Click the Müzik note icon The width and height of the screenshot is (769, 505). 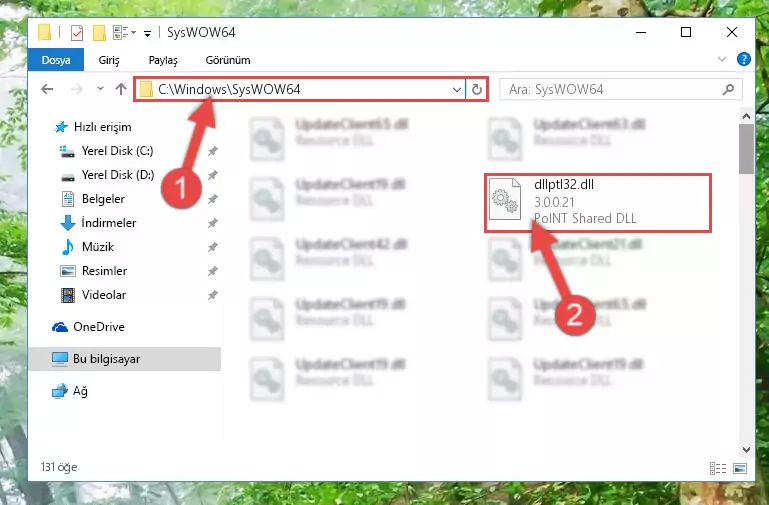[67, 247]
